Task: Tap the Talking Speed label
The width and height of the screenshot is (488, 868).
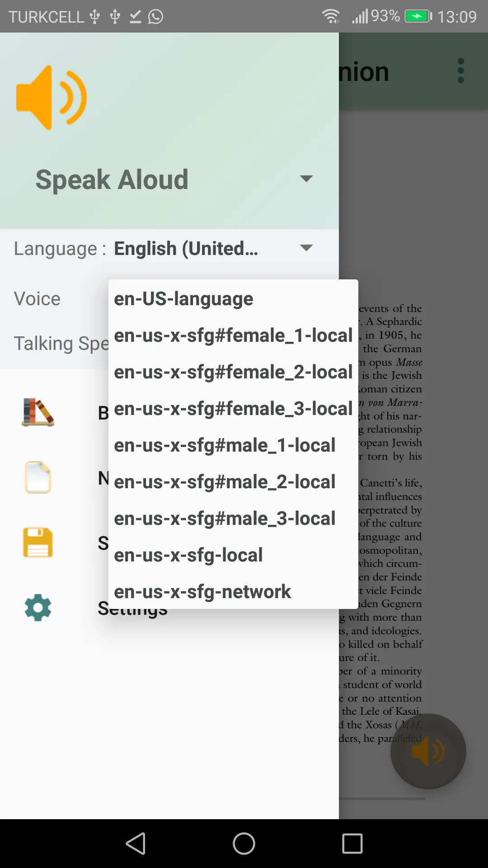Action: pos(61,344)
